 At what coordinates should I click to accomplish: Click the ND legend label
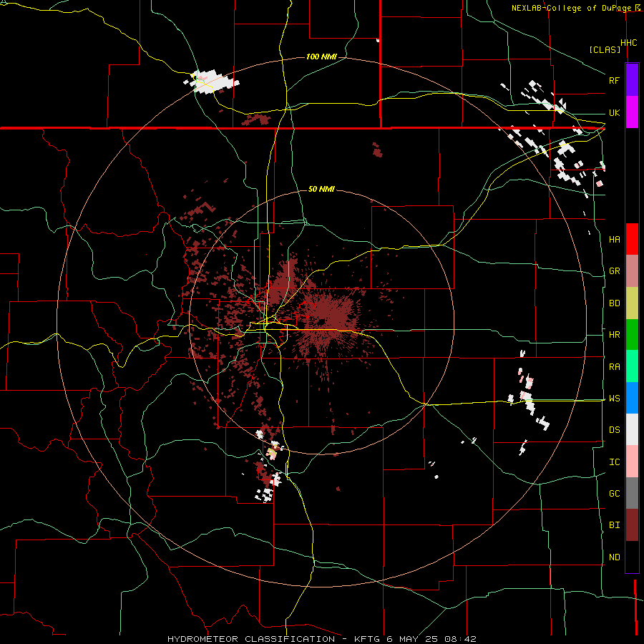(614, 557)
